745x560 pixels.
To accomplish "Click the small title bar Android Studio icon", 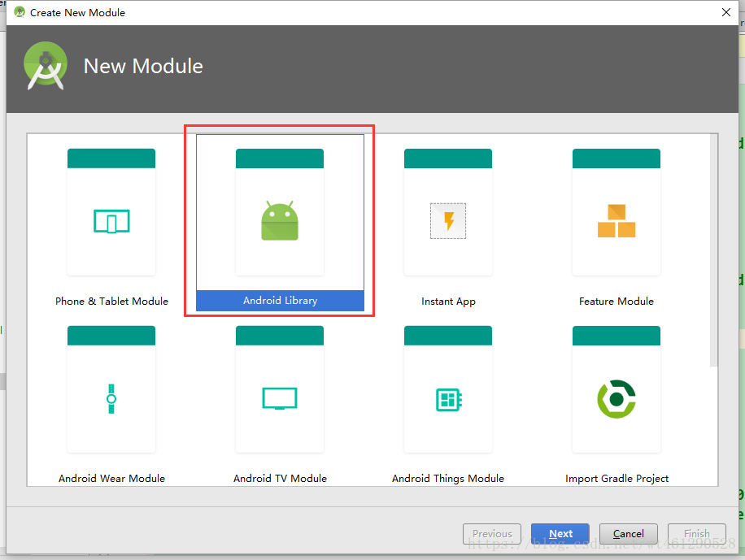I will click(x=20, y=12).
